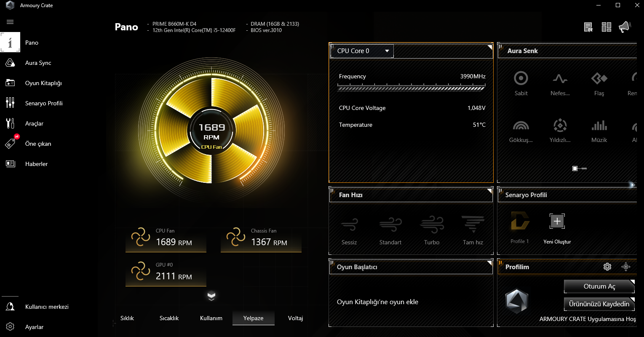
Task: Click the Armoury Crate profile avatar logo
Action: [x=517, y=301]
